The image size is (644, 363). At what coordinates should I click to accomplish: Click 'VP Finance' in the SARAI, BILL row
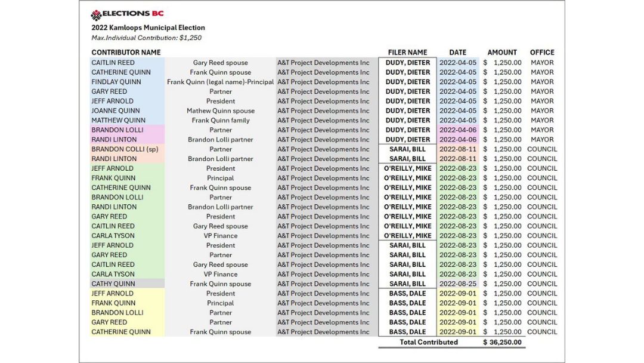[221, 274]
